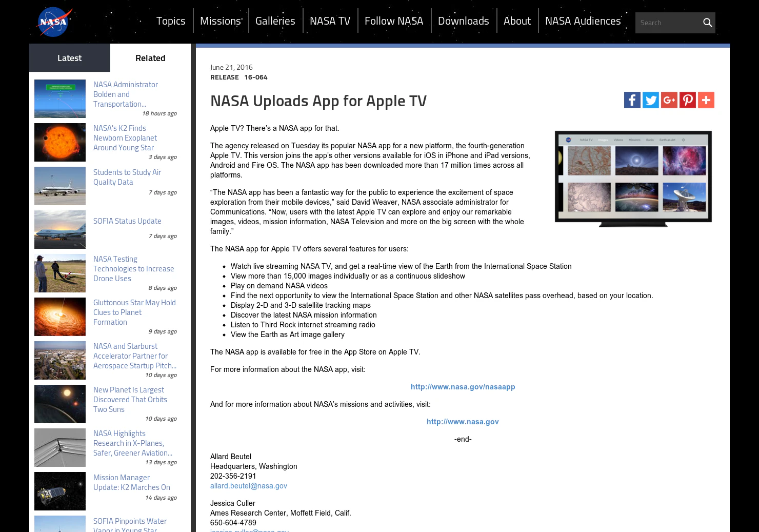Open more sharing options plus icon
759x532 pixels.
pyautogui.click(x=706, y=100)
